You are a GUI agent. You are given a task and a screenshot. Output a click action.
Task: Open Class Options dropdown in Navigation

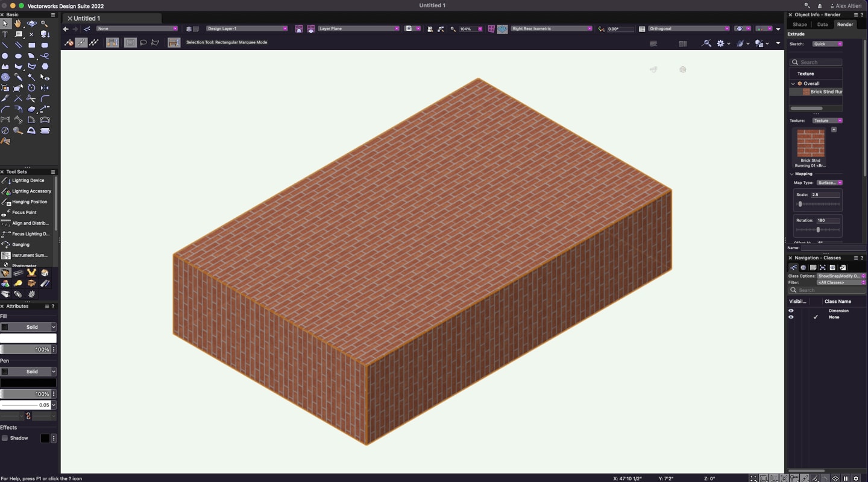tap(841, 276)
